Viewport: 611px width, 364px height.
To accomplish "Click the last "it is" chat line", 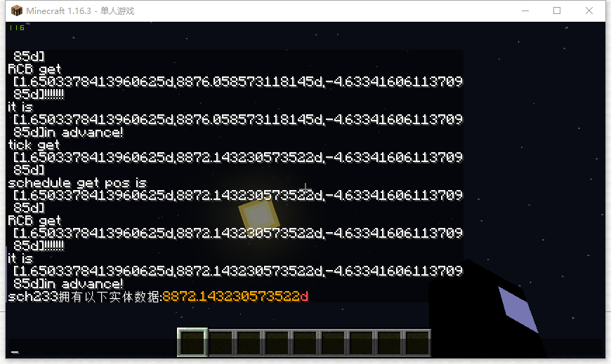I will pos(20,259).
